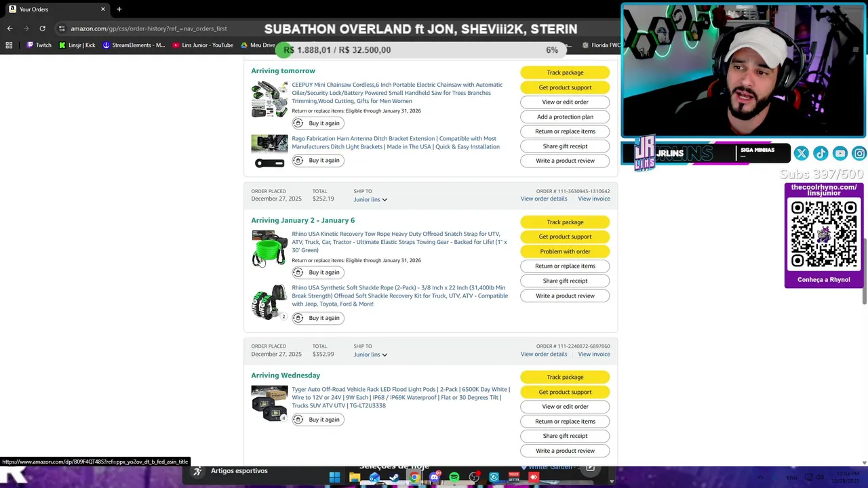
Task: Go back using the browser back arrow
Action: pos(9,28)
